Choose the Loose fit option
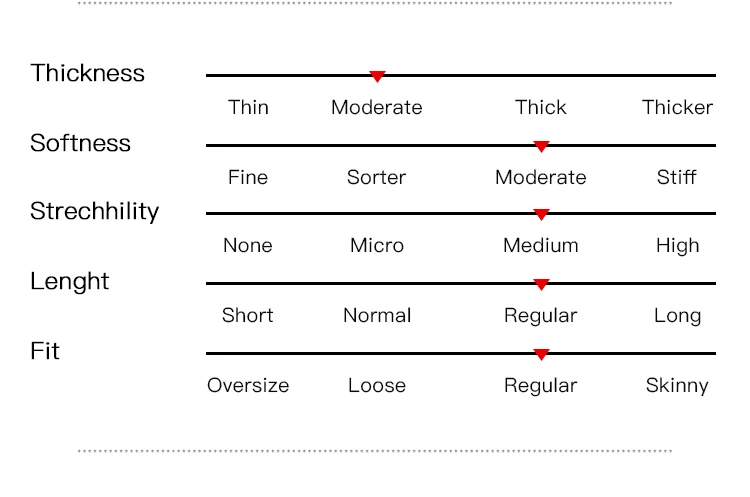This screenshot has width=750, height=497. point(377,385)
